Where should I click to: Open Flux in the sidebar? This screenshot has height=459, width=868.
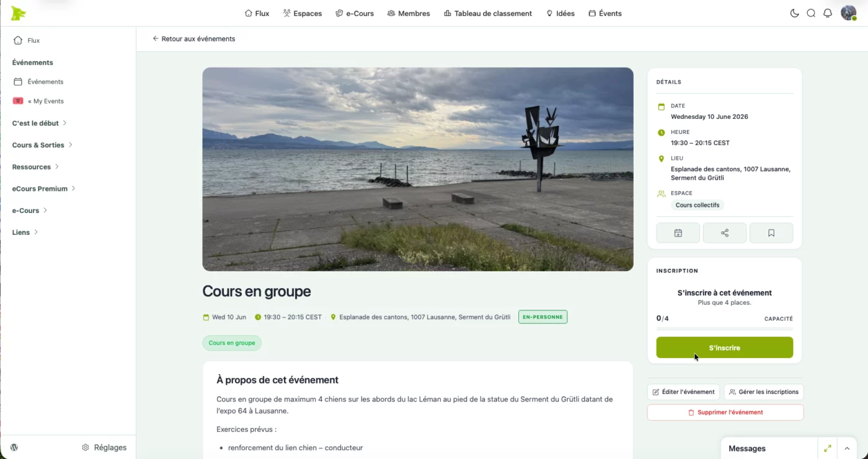[x=27, y=40]
